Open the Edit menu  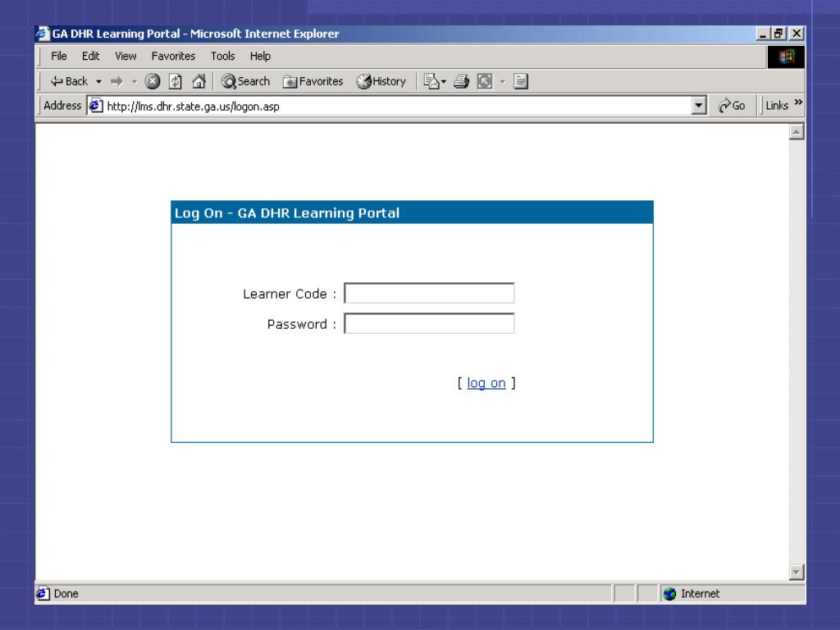pyautogui.click(x=90, y=57)
